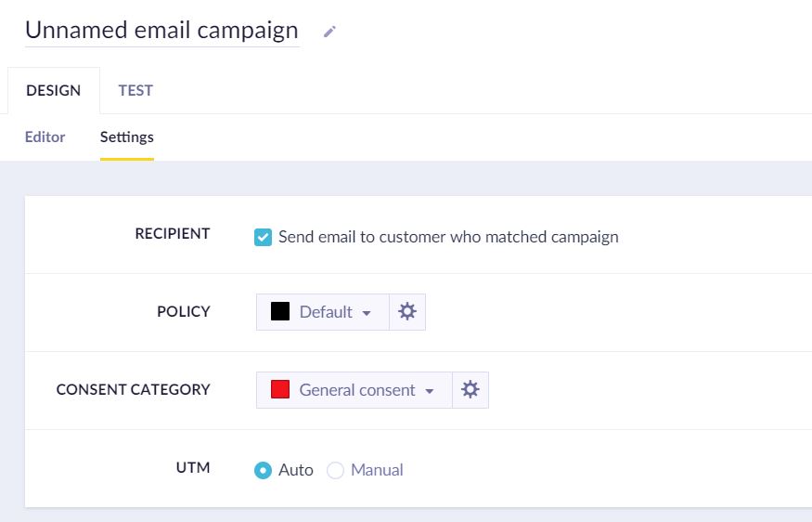
Task: Open Policy settings gear icon
Action: pyautogui.click(x=406, y=312)
